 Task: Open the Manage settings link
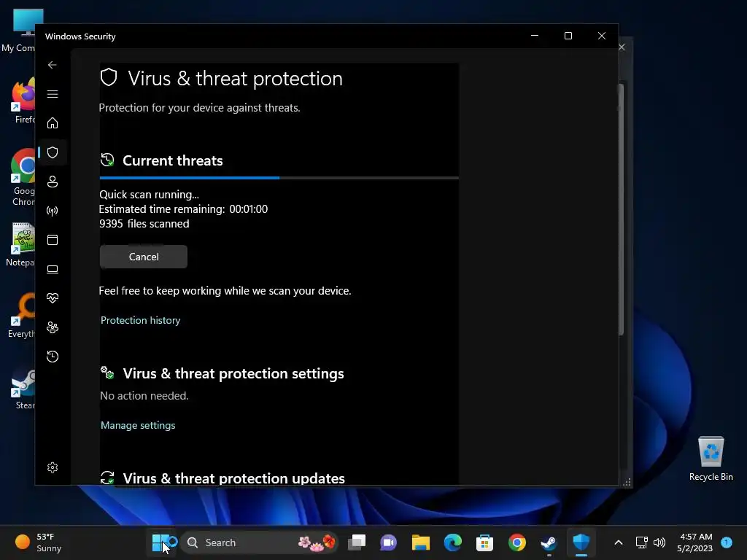(x=138, y=425)
